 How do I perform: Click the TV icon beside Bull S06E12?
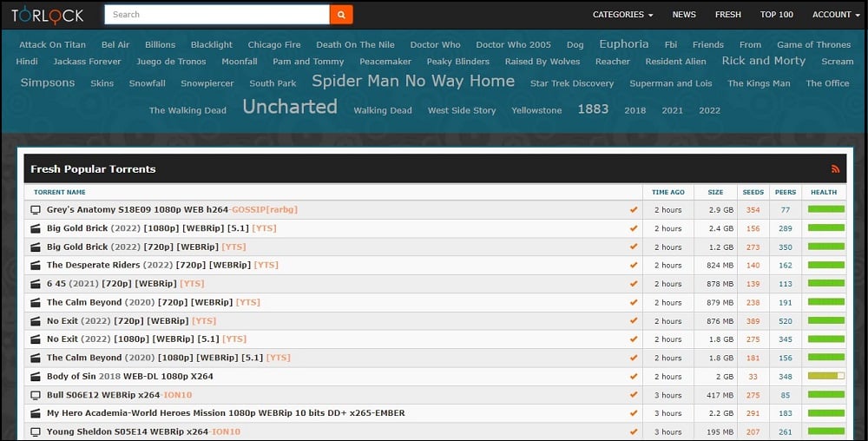pyautogui.click(x=36, y=395)
